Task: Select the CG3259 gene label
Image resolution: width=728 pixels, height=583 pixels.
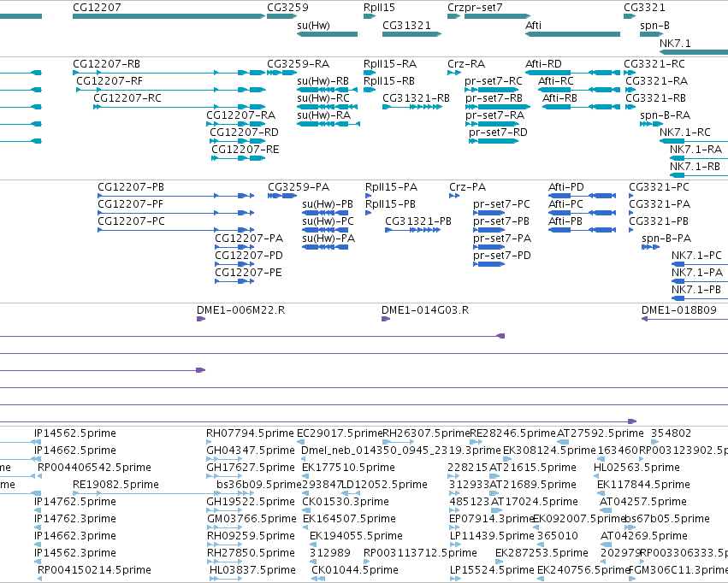Action: pos(287,8)
